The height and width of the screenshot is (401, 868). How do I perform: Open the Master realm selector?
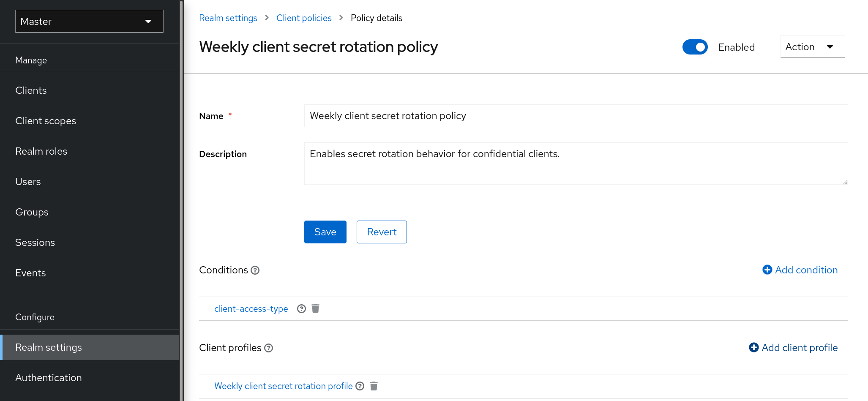coord(89,21)
